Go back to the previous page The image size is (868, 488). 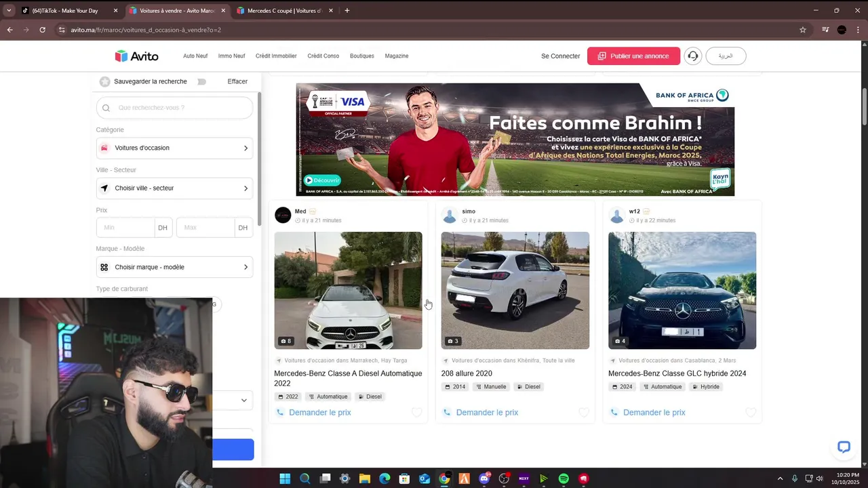point(10,30)
